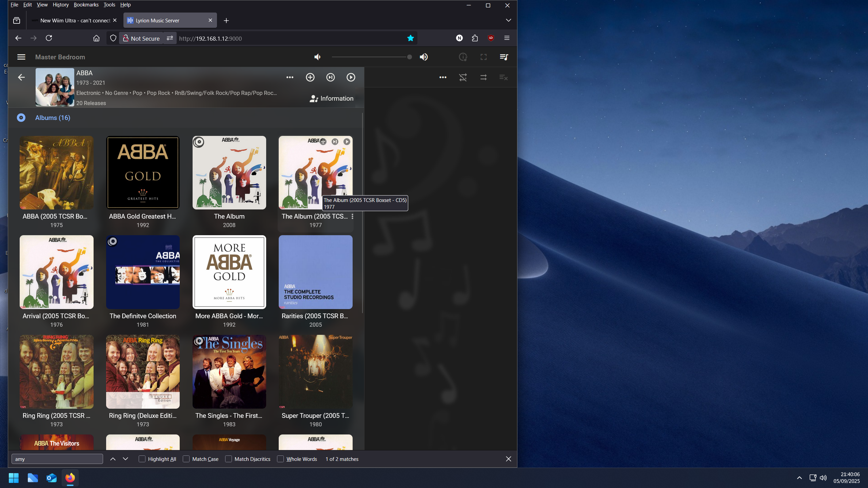Focus the find bar field containing amy

(57, 459)
